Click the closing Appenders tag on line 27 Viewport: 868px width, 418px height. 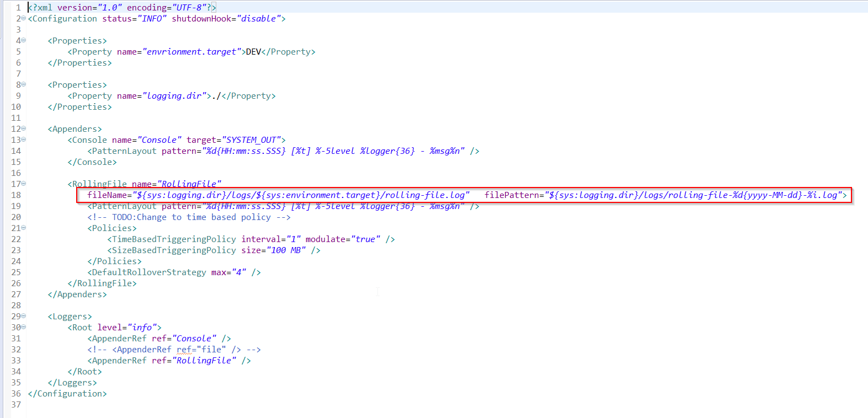77,294
